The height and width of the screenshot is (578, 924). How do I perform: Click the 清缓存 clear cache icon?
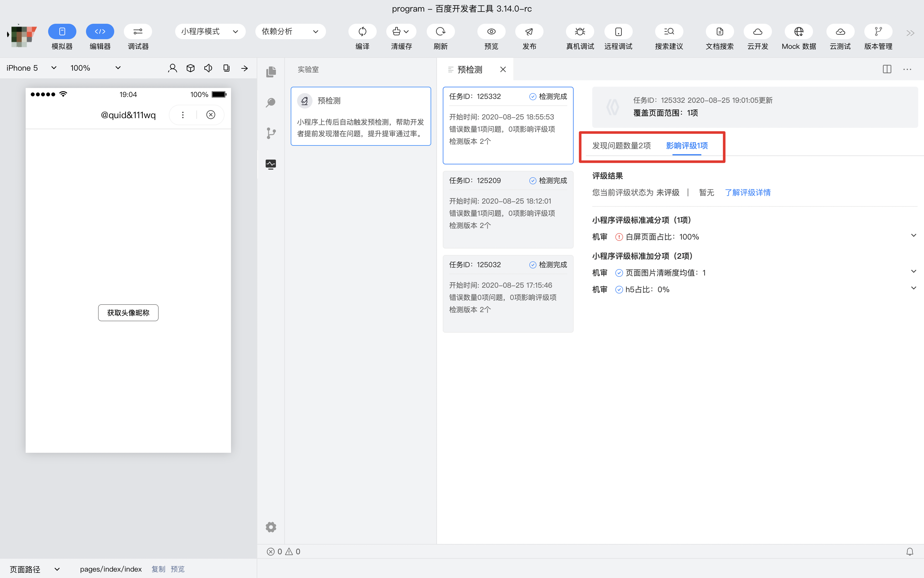coord(401,31)
